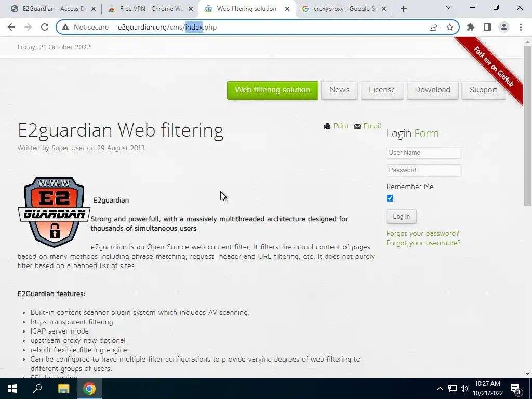Click the address bar URL text

pyautogui.click(x=167, y=27)
